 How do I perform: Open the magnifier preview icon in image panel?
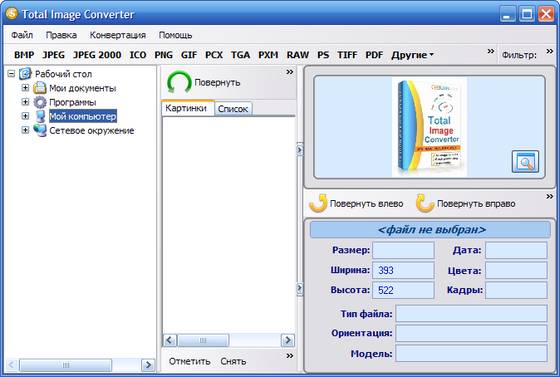click(x=525, y=162)
